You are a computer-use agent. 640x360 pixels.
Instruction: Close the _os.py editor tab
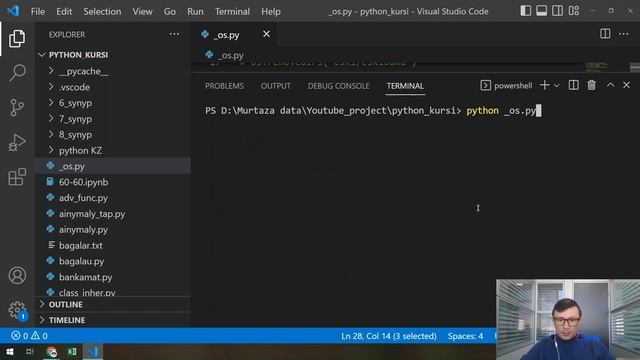[266, 34]
